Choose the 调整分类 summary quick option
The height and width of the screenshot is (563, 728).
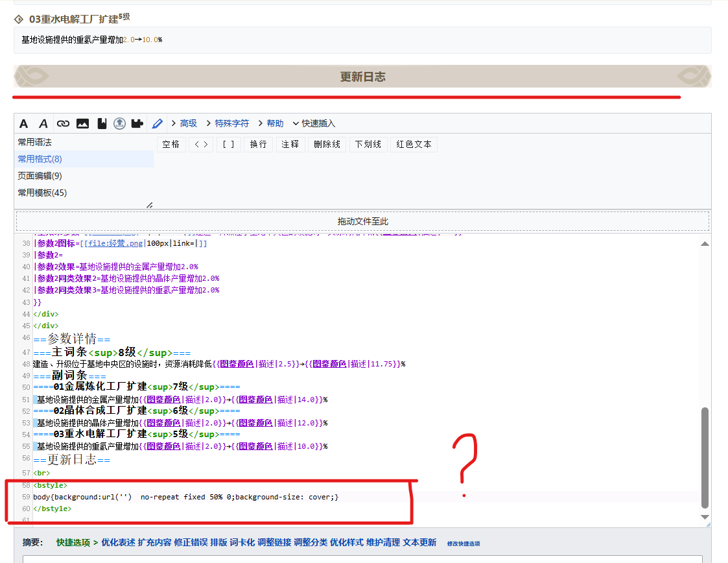point(311,542)
